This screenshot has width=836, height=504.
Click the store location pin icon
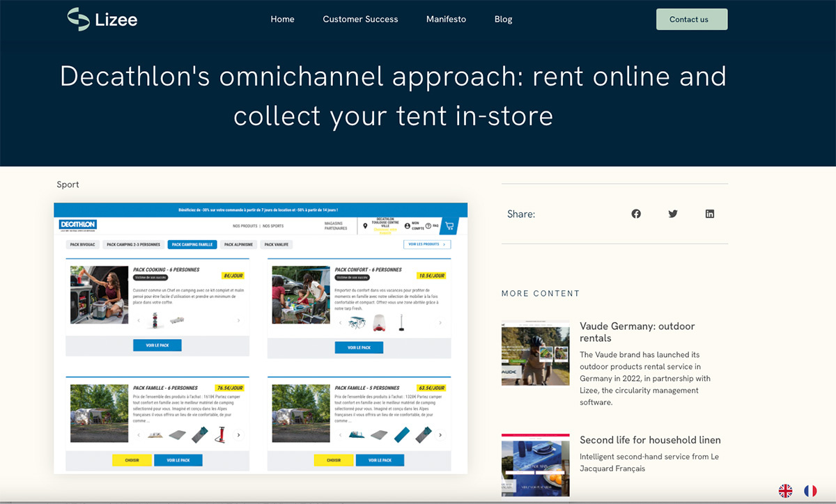365,226
